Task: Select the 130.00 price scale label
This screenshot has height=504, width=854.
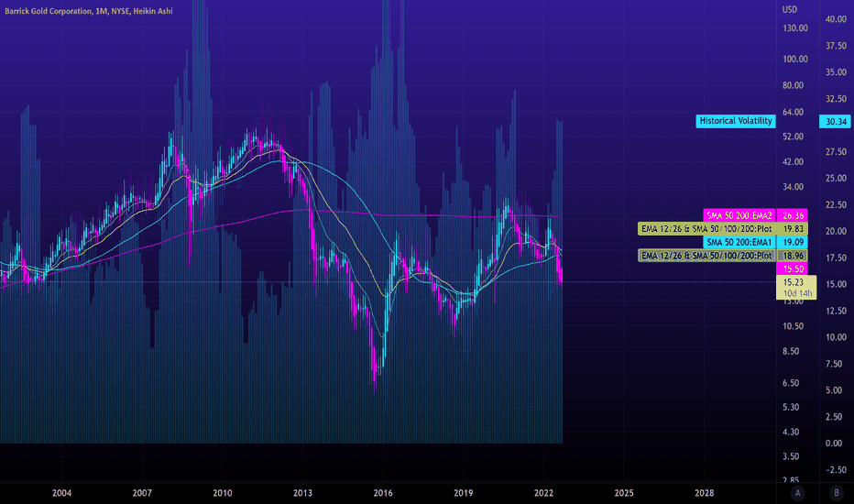Action: (795, 28)
